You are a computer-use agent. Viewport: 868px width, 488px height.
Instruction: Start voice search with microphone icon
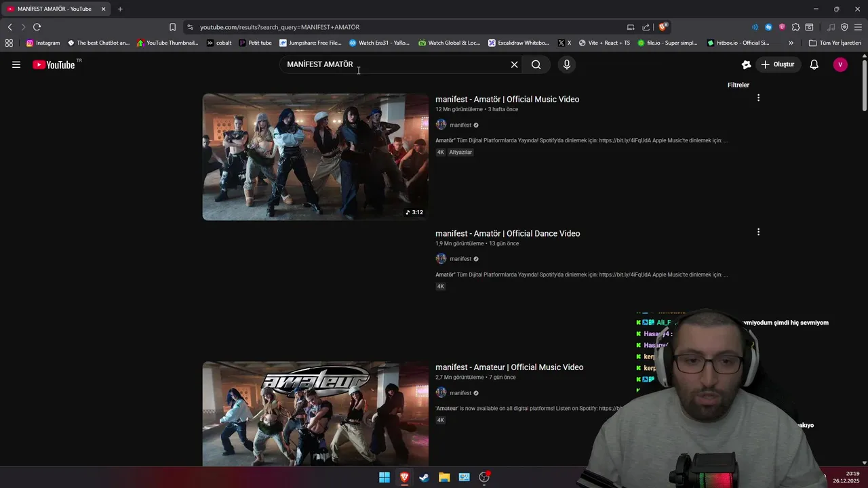coord(567,64)
